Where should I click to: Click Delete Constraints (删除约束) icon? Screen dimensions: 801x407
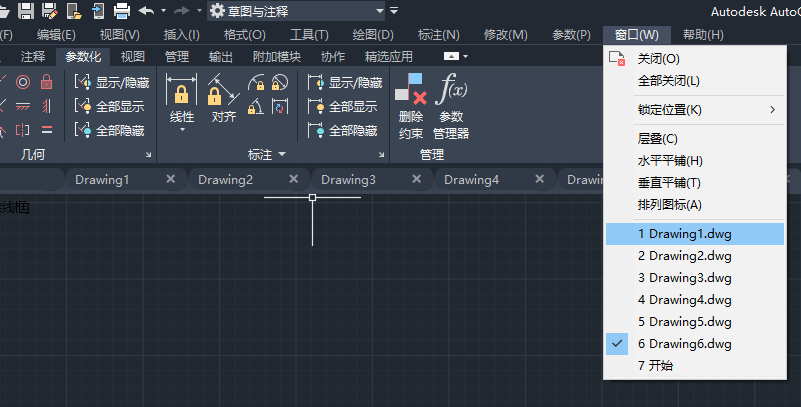tap(411, 89)
